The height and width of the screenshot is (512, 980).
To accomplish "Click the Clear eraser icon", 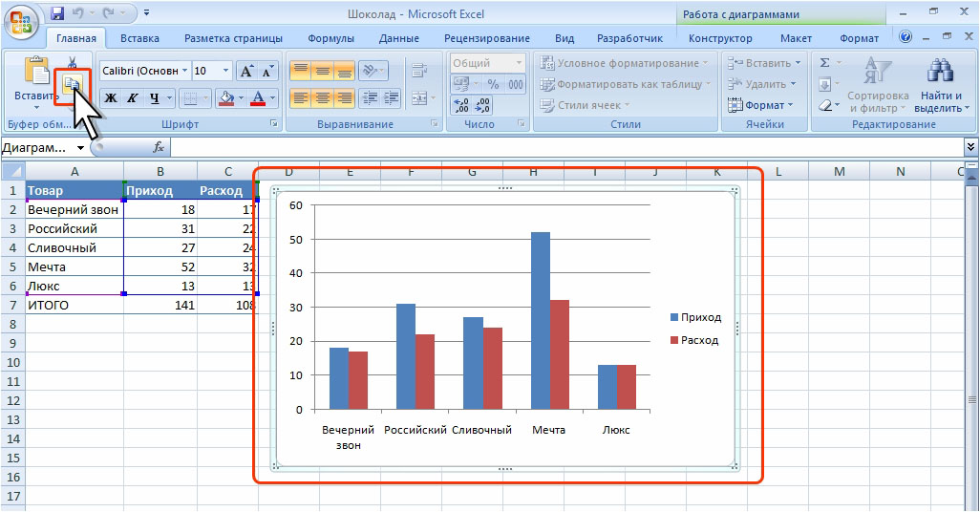I will 825,105.
